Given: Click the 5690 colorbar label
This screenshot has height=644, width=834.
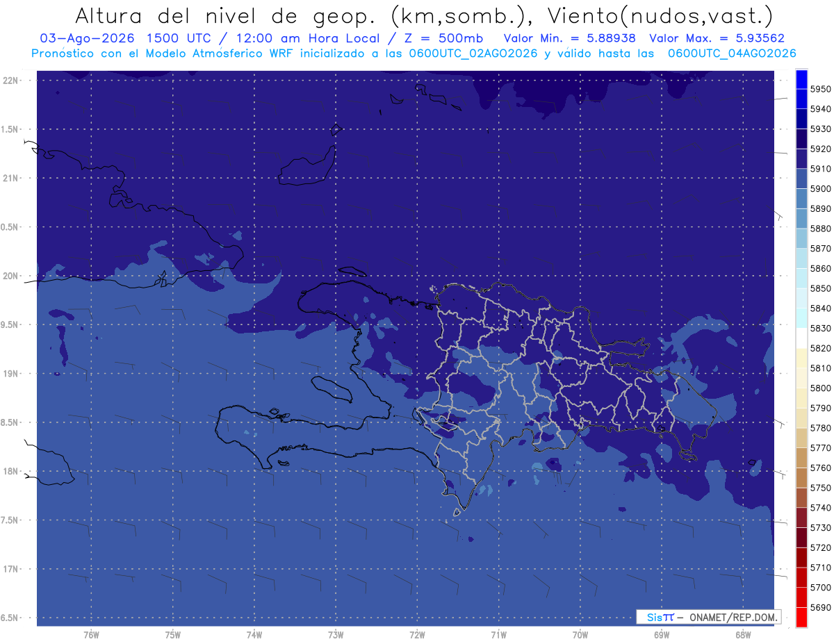Looking at the screenshot, I should click(821, 607).
